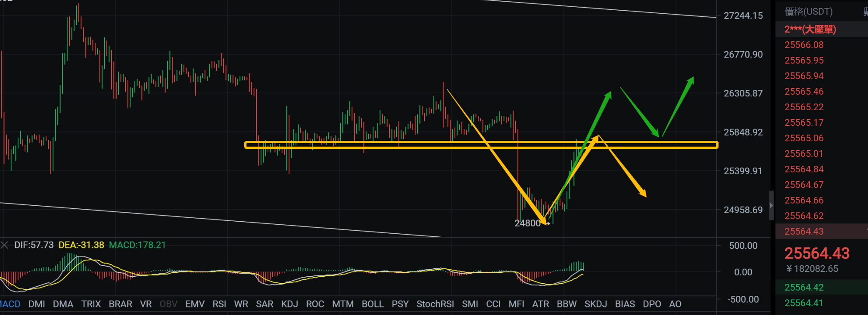Select ask price 25565.22
This screenshot has height=315, width=868.
(804, 107)
